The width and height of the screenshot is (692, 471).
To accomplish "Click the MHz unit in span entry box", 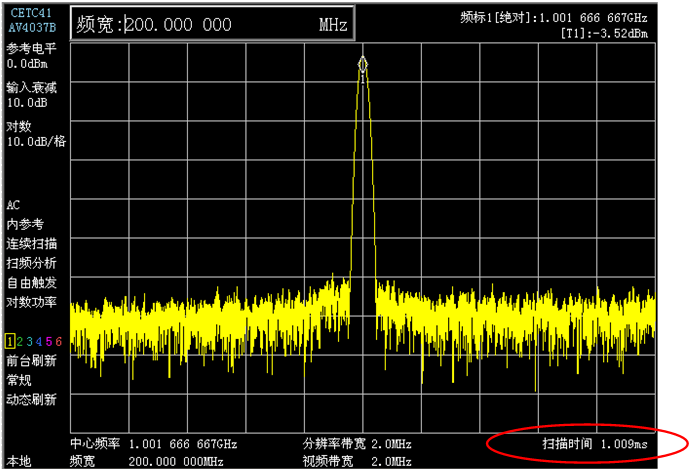I will pos(333,24).
